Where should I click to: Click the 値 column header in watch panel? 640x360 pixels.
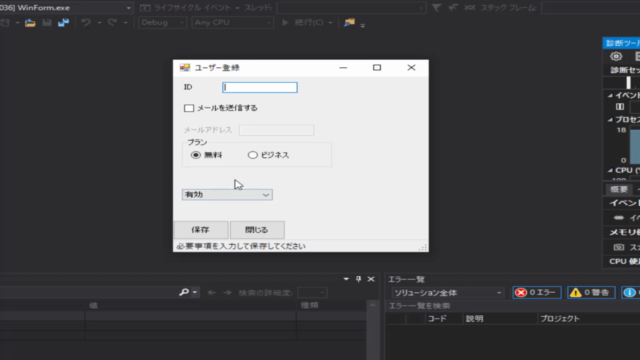93,305
